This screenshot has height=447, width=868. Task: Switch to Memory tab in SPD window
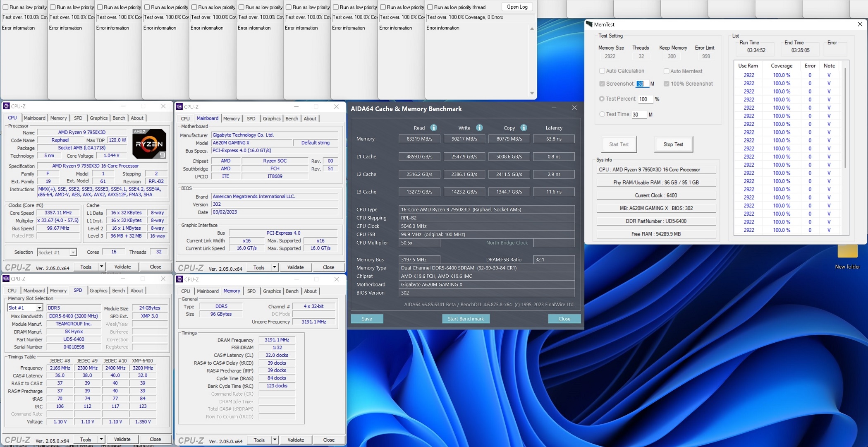(x=58, y=291)
